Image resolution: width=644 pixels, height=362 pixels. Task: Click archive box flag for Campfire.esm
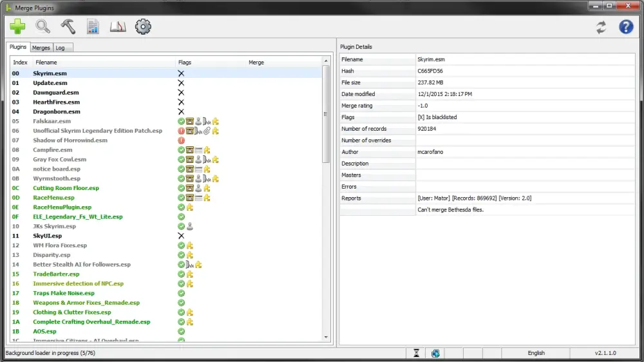(x=190, y=150)
